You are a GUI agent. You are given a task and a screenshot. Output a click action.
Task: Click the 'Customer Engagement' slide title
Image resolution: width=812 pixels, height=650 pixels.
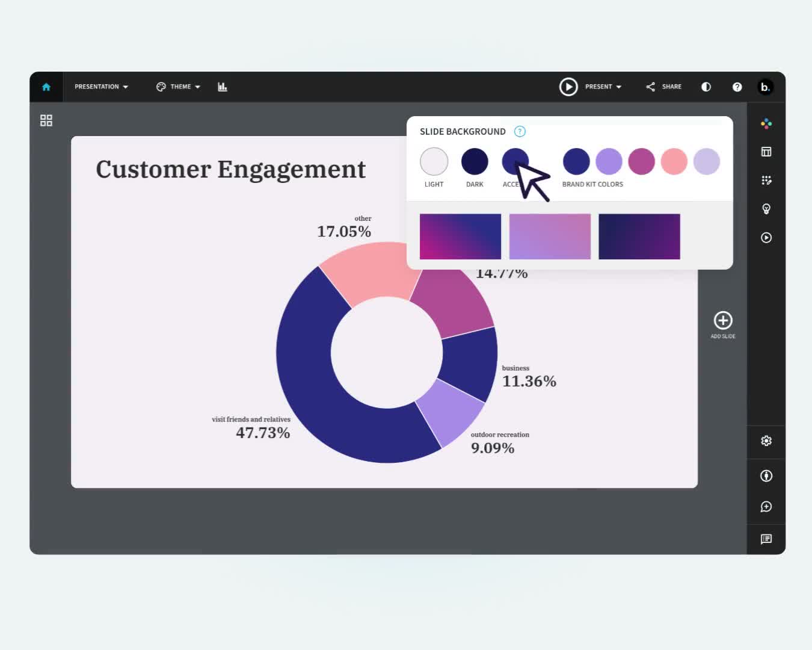pyautogui.click(x=231, y=170)
